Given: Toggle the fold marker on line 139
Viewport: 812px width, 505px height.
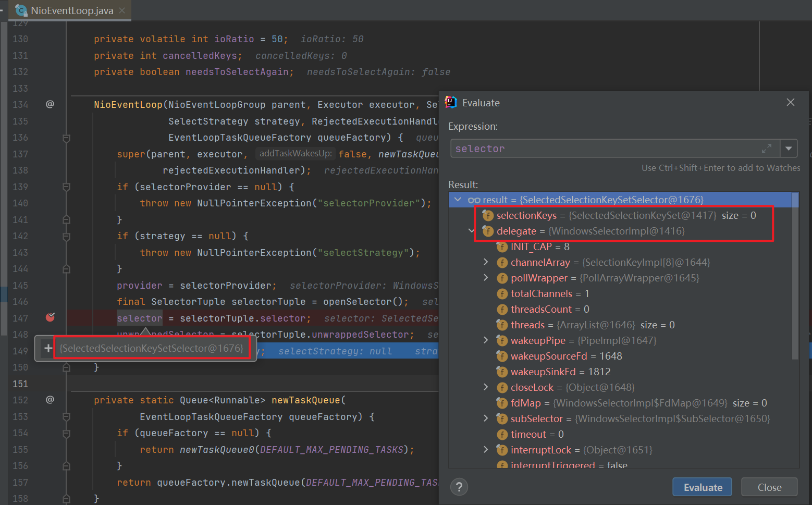Looking at the screenshot, I should [66, 187].
